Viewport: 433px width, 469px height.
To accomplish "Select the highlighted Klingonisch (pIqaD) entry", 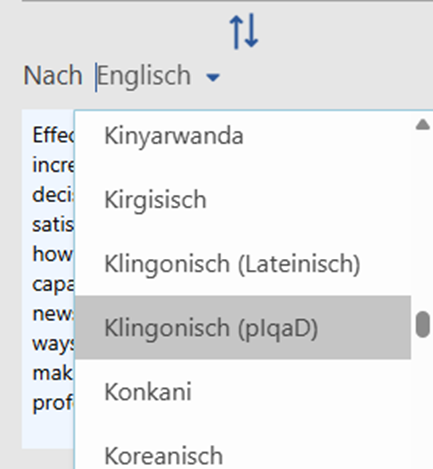I will [243, 327].
